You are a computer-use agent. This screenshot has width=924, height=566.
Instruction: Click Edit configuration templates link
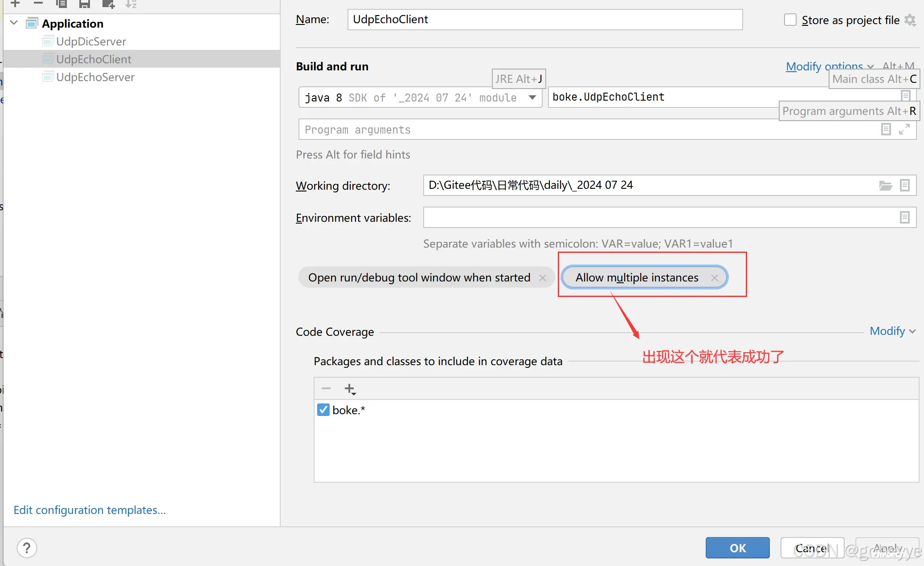coord(90,510)
